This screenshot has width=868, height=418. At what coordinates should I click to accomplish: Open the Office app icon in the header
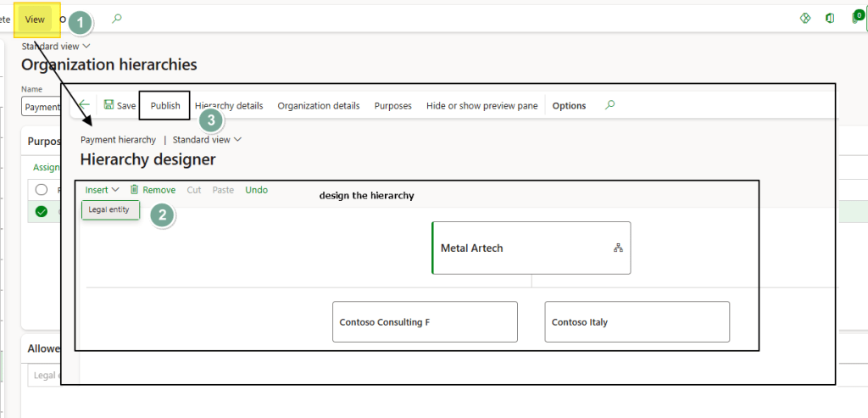(830, 19)
